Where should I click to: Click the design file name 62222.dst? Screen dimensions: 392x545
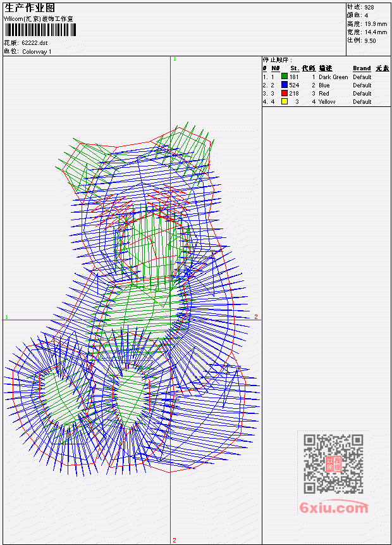click(x=34, y=43)
